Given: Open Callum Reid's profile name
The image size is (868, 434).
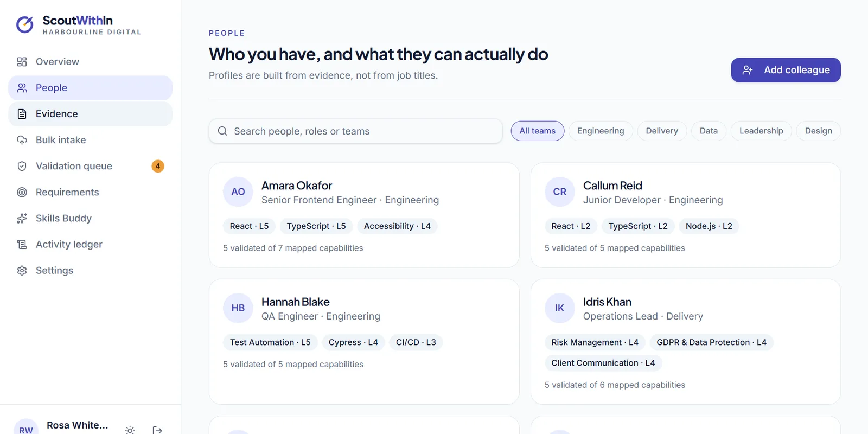Looking at the screenshot, I should point(612,186).
